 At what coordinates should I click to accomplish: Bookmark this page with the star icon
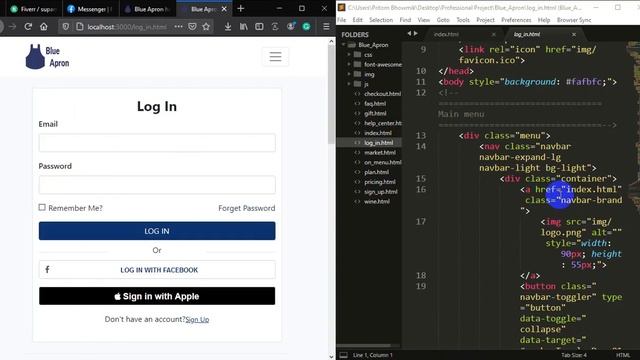coord(206,27)
